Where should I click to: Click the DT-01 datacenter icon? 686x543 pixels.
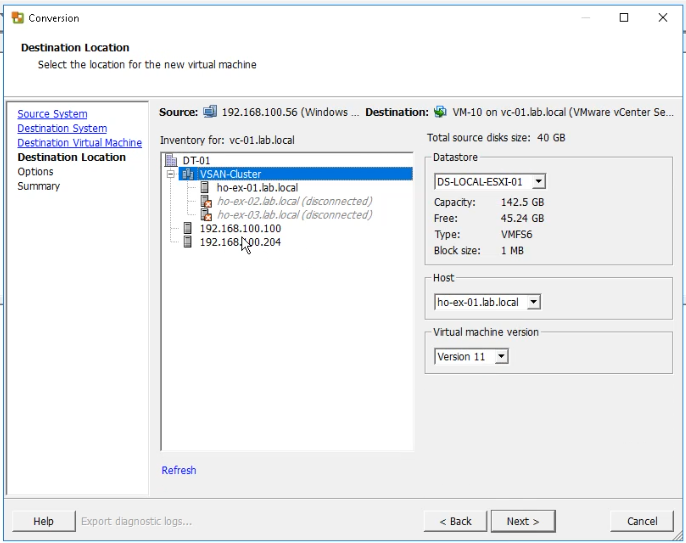coord(171,160)
